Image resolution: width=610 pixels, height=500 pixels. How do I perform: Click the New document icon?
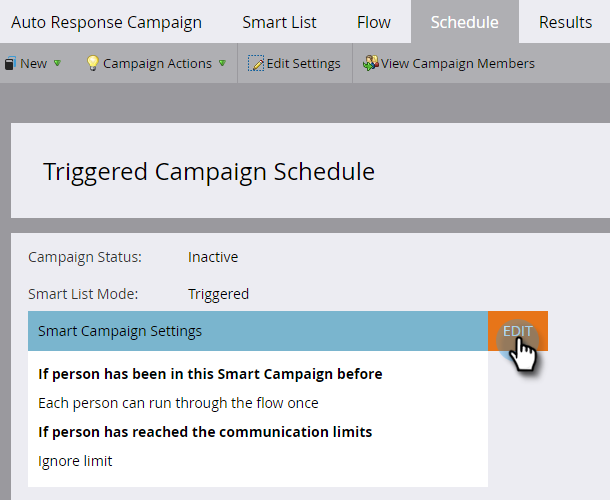pyautogui.click(x=10, y=63)
